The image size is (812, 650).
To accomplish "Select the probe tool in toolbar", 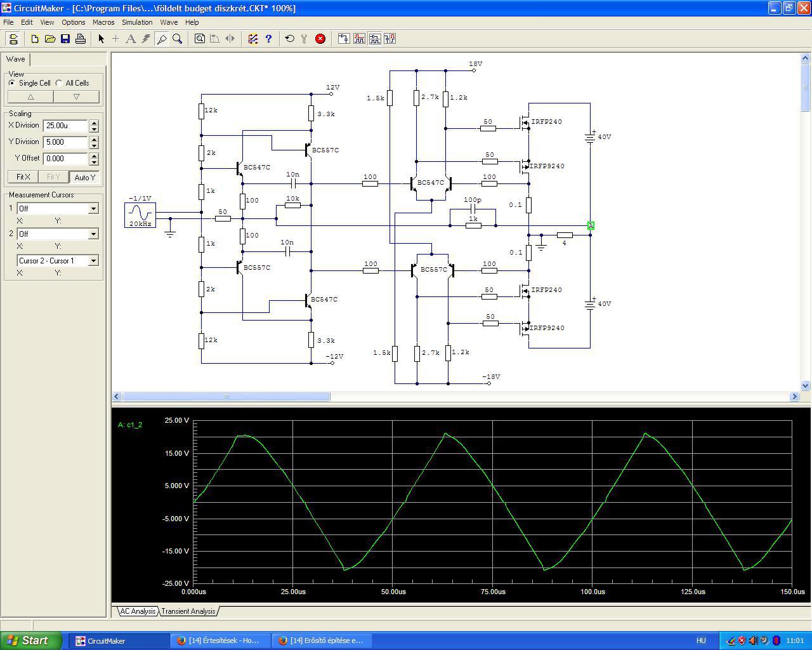I will point(162,39).
